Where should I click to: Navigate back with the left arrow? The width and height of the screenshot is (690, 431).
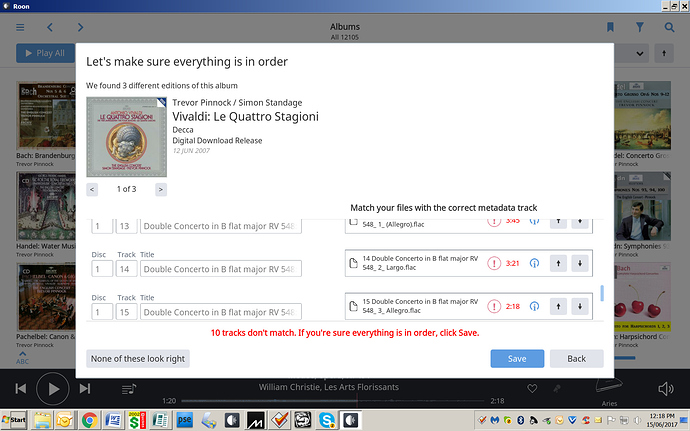[x=50, y=27]
